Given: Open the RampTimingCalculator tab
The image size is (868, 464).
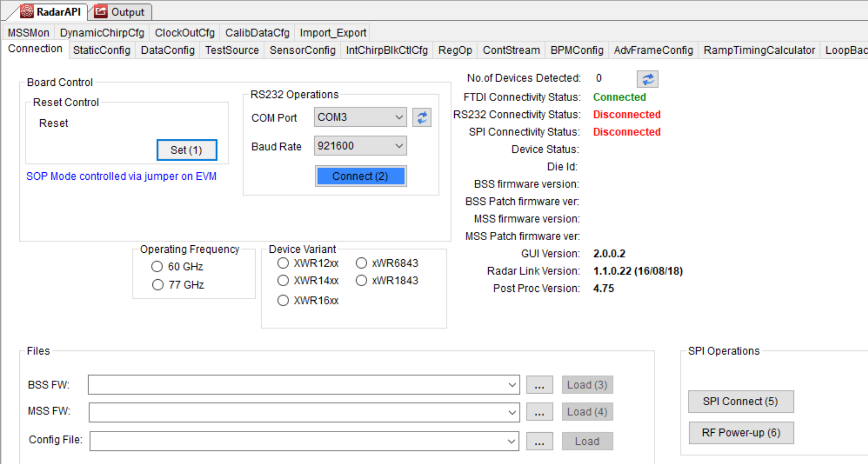Looking at the screenshot, I should click(759, 50).
